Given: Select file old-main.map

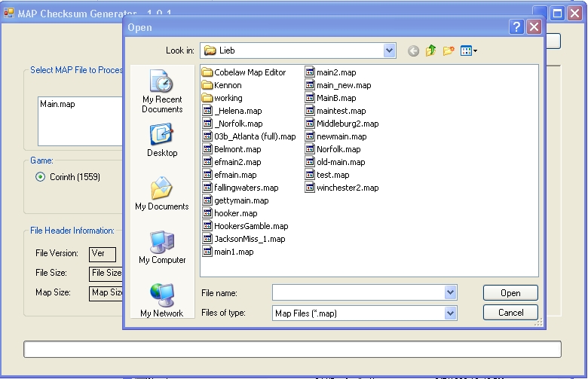Looking at the screenshot, I should (x=335, y=162).
